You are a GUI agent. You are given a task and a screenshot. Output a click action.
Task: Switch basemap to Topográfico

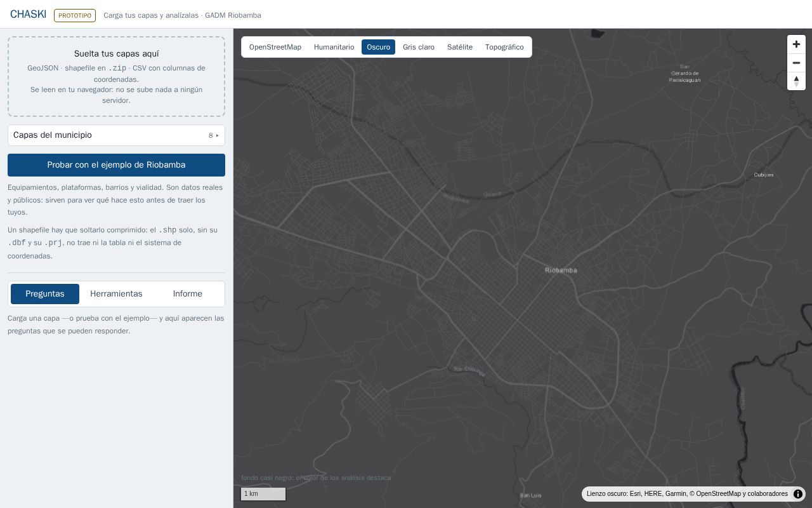pos(504,47)
